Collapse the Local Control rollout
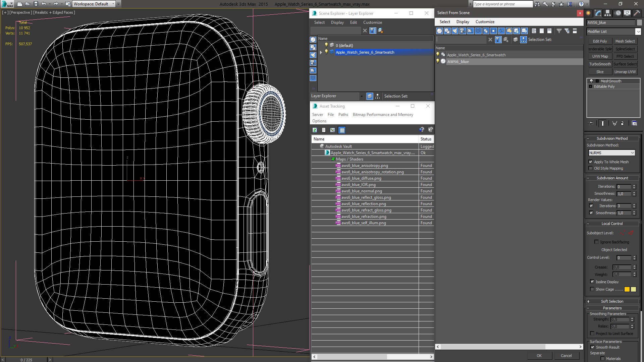This screenshot has height=362, width=644. click(612, 224)
